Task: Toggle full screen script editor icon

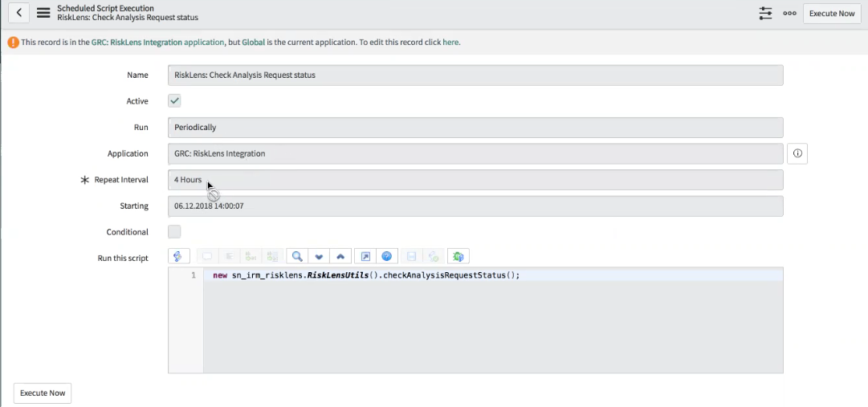Action: click(365, 256)
